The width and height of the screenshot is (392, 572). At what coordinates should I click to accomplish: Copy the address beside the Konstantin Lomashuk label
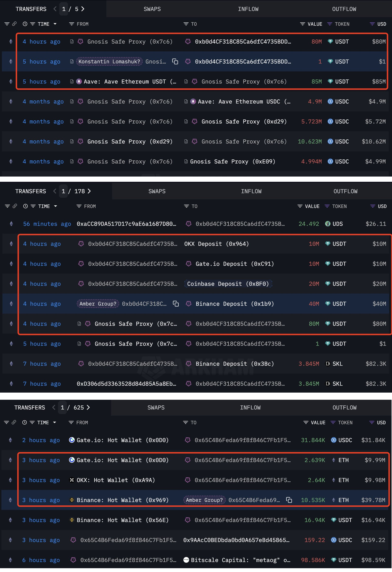(175, 62)
